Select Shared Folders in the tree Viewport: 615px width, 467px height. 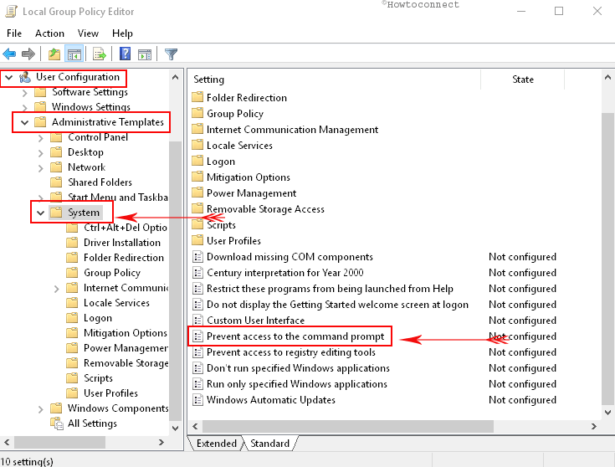point(100,182)
